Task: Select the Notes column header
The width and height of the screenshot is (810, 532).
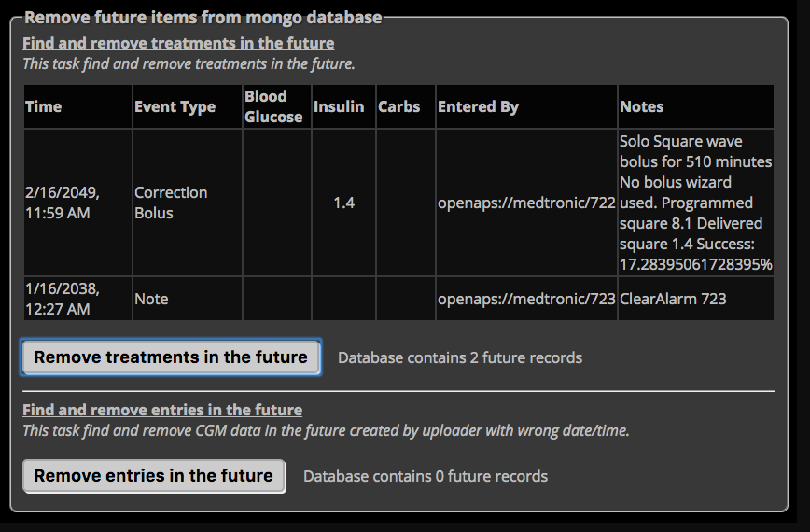Action: [x=696, y=106]
